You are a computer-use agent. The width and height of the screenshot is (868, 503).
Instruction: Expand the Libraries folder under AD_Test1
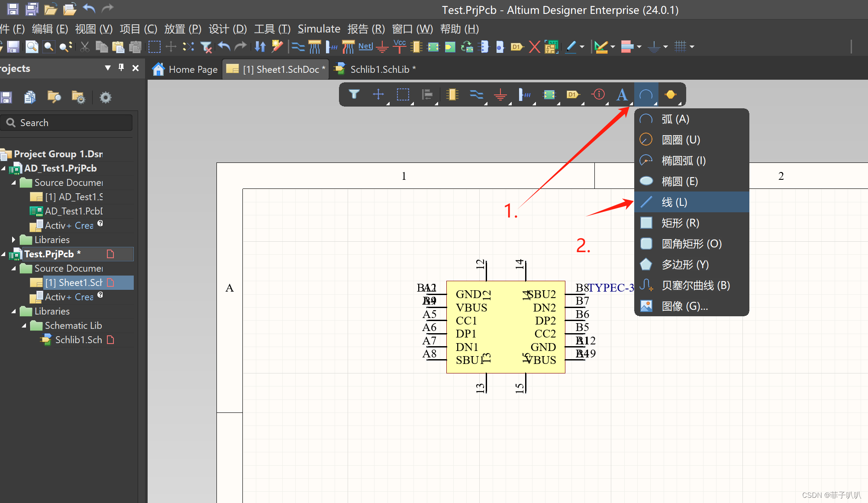[13, 240]
